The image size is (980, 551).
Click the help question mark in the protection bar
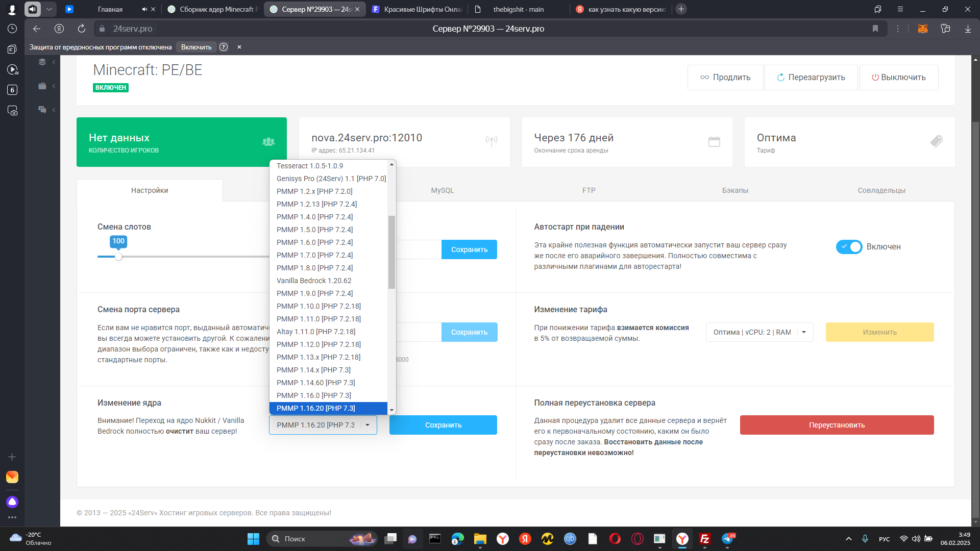pos(224,47)
